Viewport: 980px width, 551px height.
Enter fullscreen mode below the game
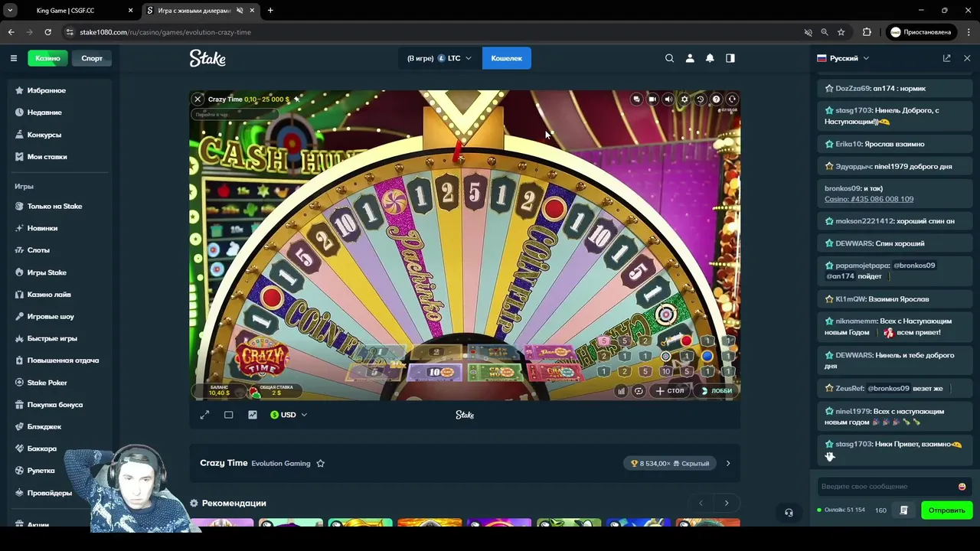tap(204, 415)
